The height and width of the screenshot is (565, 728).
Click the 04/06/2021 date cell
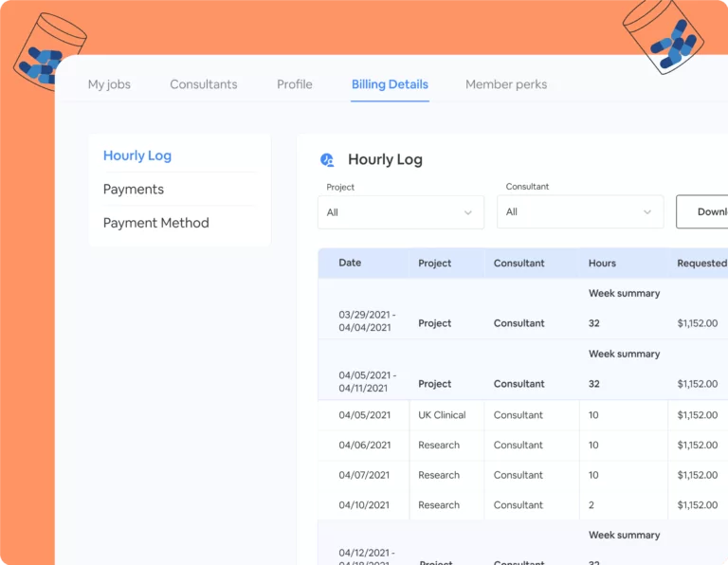[x=364, y=446]
